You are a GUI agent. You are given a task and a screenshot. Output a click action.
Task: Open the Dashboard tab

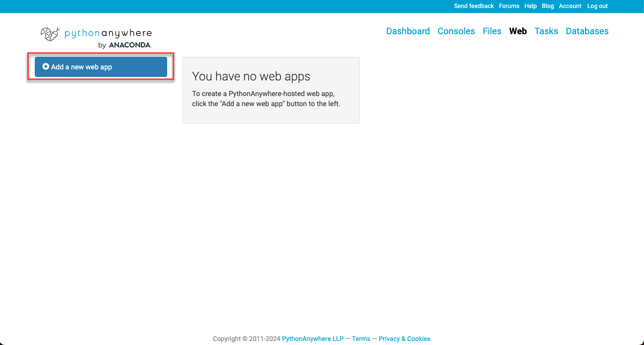coord(408,31)
